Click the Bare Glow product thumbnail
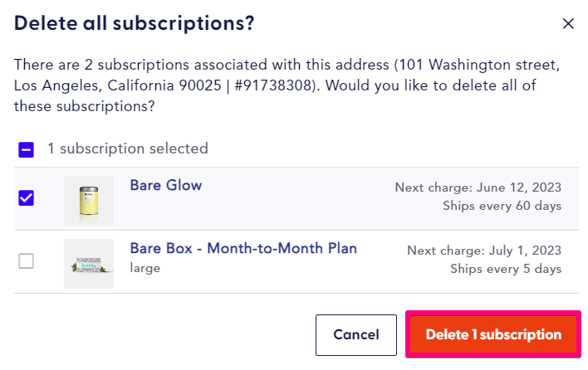This screenshot has width=588, height=370. coord(89,201)
